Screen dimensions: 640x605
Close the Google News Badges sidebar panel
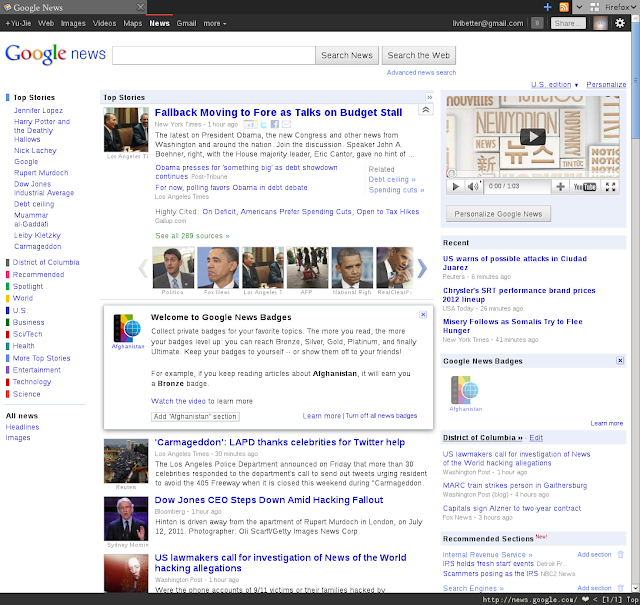[x=620, y=360]
